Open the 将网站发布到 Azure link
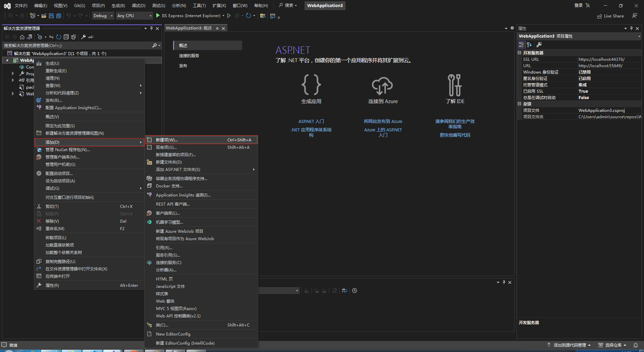 (383, 121)
